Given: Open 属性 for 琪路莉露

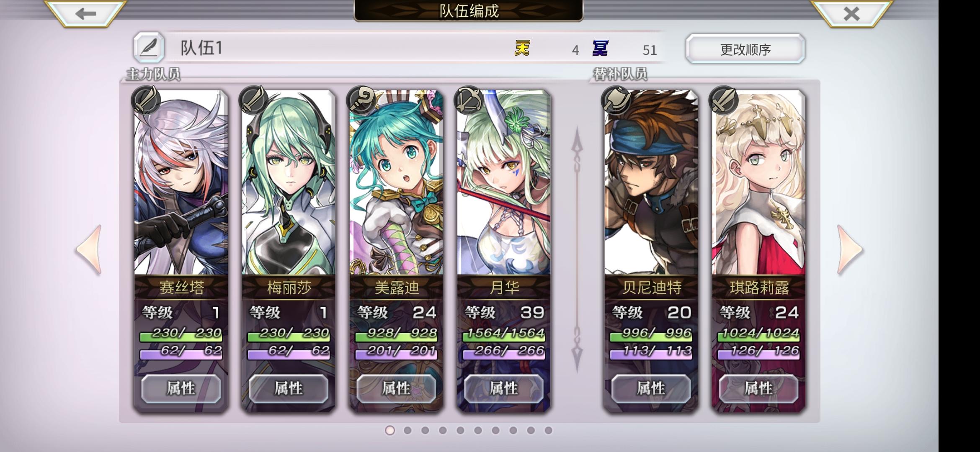Looking at the screenshot, I should pos(758,388).
